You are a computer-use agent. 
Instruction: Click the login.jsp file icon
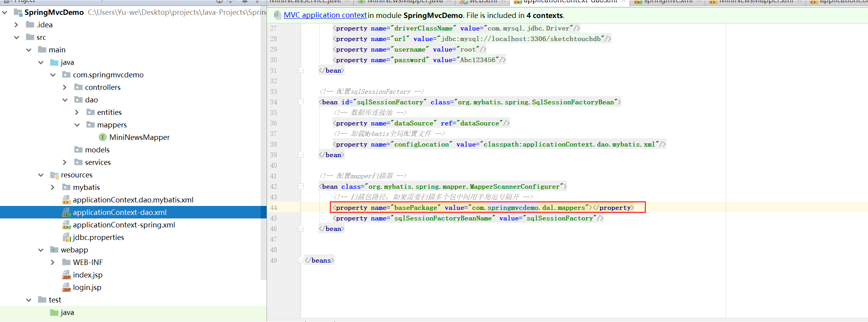(66, 287)
